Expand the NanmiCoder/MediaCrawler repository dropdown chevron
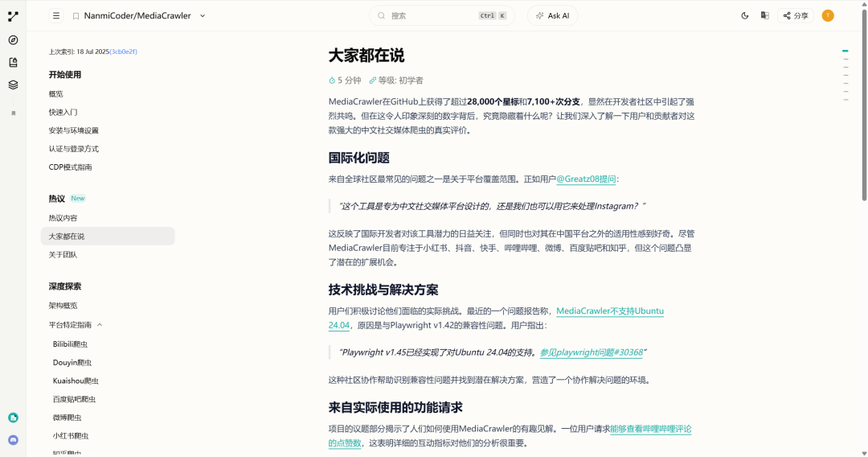Image resolution: width=868 pixels, height=457 pixels. click(x=203, y=16)
